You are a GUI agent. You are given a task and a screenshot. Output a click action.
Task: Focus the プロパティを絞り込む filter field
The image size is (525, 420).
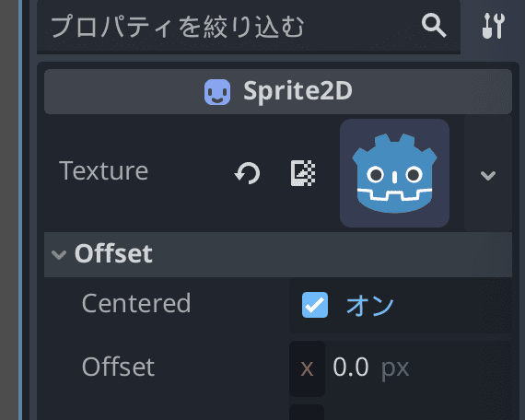click(x=231, y=27)
